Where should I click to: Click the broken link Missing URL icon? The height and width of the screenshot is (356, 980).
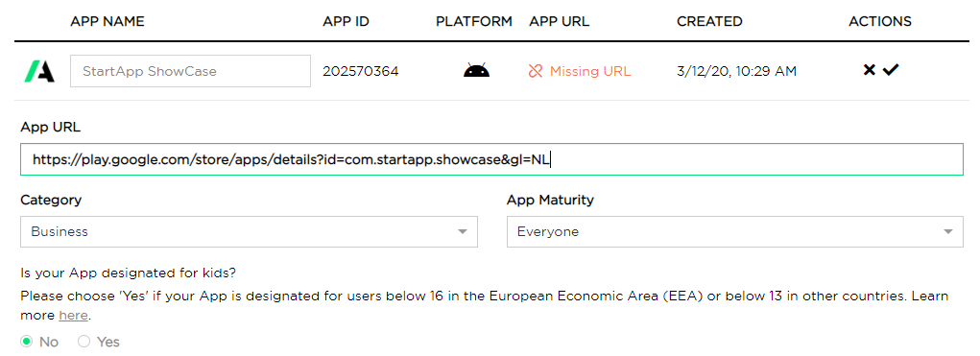pyautogui.click(x=535, y=71)
